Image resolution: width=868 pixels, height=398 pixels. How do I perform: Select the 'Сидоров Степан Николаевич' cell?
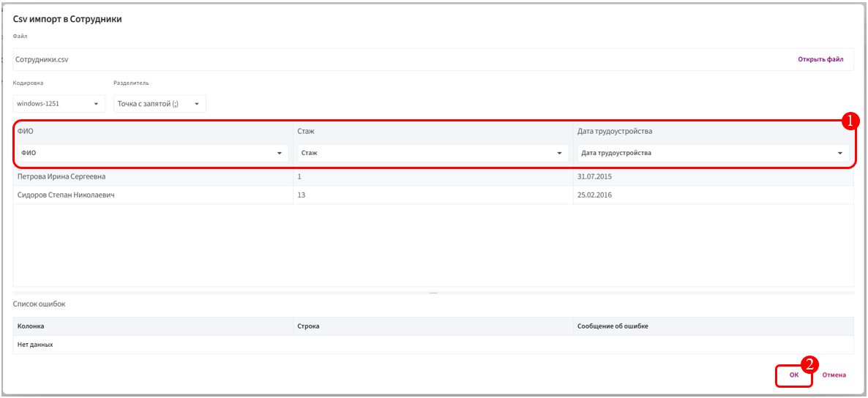pos(153,195)
